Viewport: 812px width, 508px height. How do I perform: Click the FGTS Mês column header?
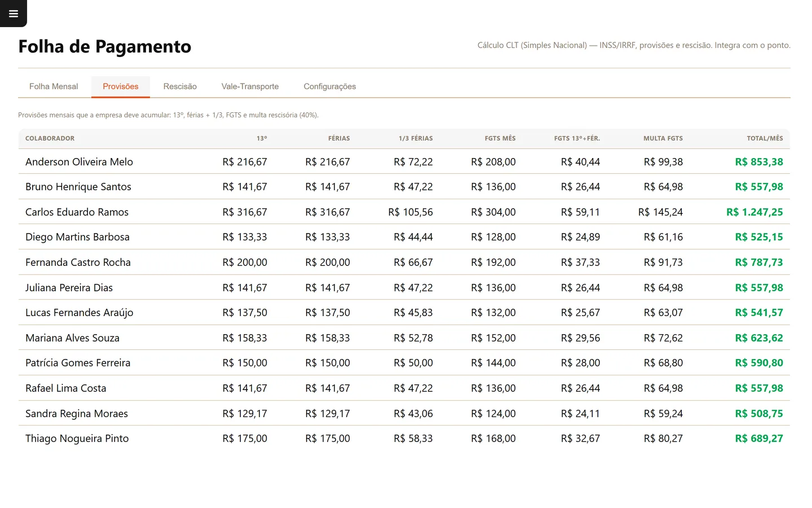click(x=500, y=138)
